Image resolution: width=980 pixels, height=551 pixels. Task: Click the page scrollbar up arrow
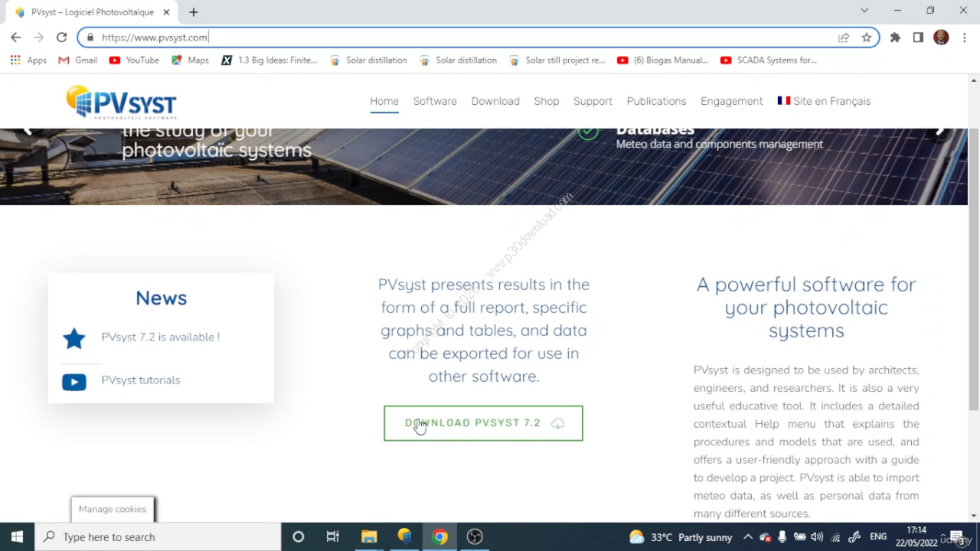(974, 80)
